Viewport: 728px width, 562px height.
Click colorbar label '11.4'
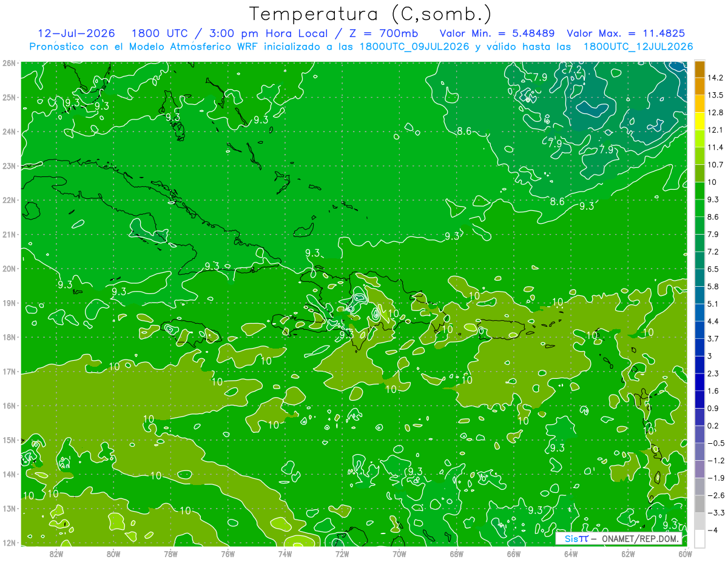click(x=716, y=147)
